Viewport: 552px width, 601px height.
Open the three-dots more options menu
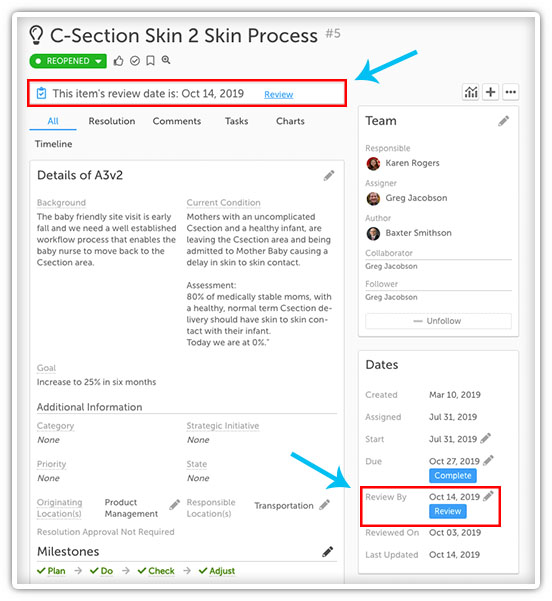click(511, 92)
